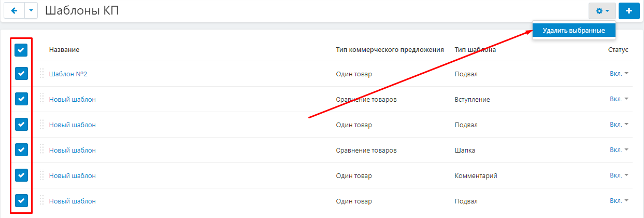The width and height of the screenshot is (644, 218).
Task: Open 'Новый шаблон' link in the 'Вступление' row
Action: (73, 99)
